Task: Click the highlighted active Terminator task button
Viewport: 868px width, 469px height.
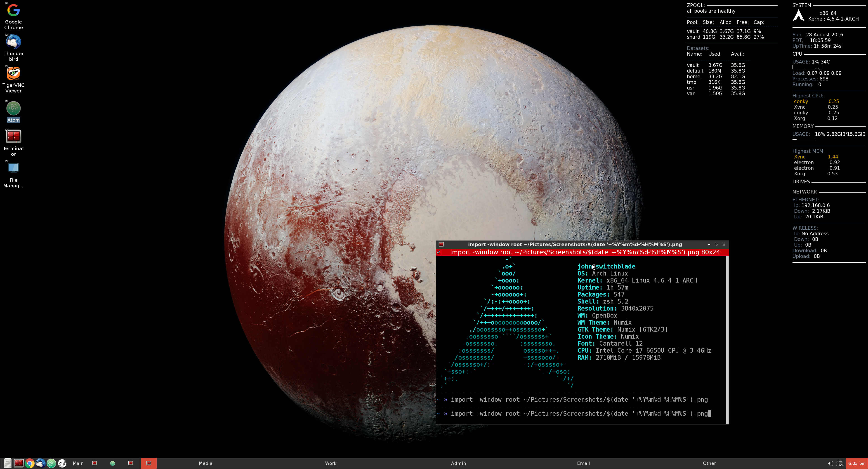Action: tap(149, 463)
